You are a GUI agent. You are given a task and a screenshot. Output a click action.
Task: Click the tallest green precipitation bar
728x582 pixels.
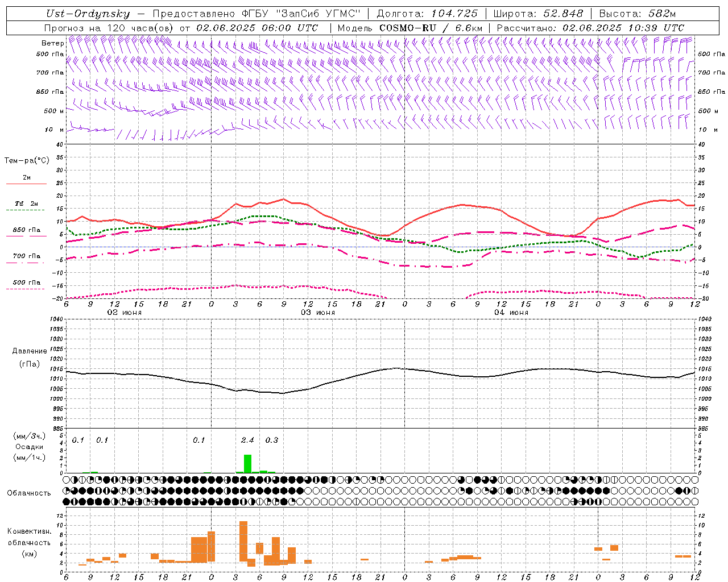click(x=247, y=464)
